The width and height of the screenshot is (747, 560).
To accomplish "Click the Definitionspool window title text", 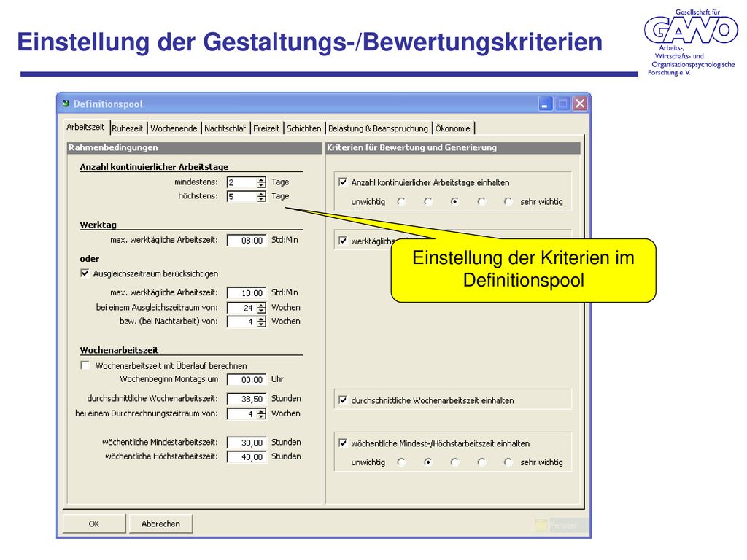I will tap(108, 104).
